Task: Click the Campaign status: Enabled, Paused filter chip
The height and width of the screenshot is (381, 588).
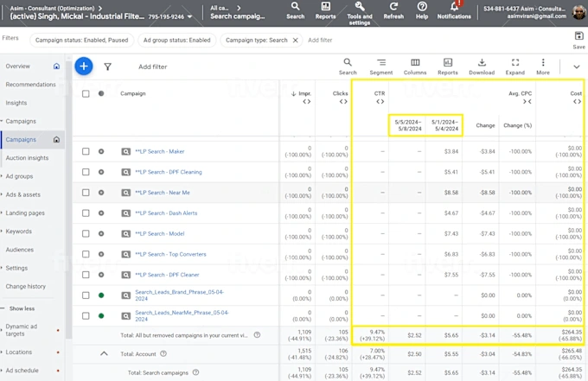Action: click(x=82, y=40)
